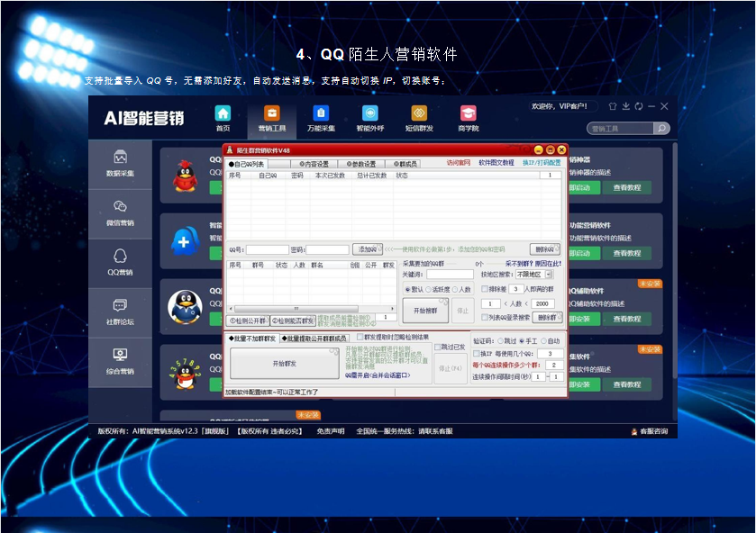Select 综合营销 in the left sidebar
Image resolution: width=756 pixels, height=533 pixels.
point(120,362)
